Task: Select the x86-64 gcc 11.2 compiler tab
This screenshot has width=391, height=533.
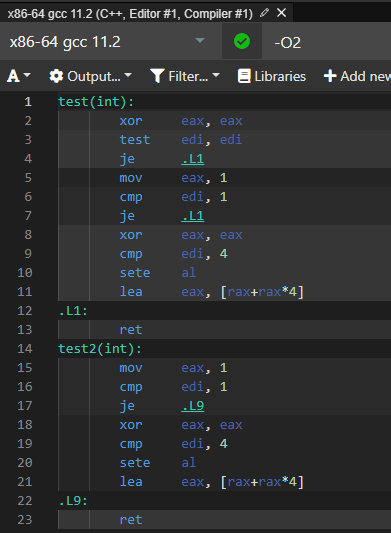Action: point(130,14)
